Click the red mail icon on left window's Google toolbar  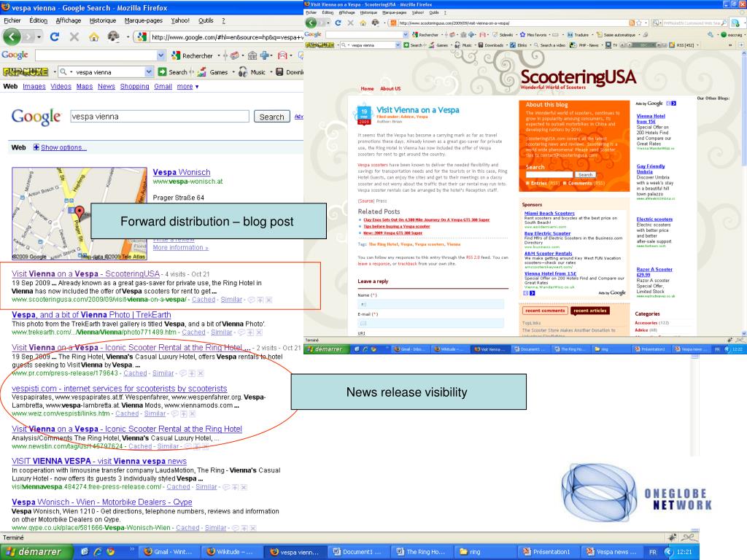coord(282,55)
